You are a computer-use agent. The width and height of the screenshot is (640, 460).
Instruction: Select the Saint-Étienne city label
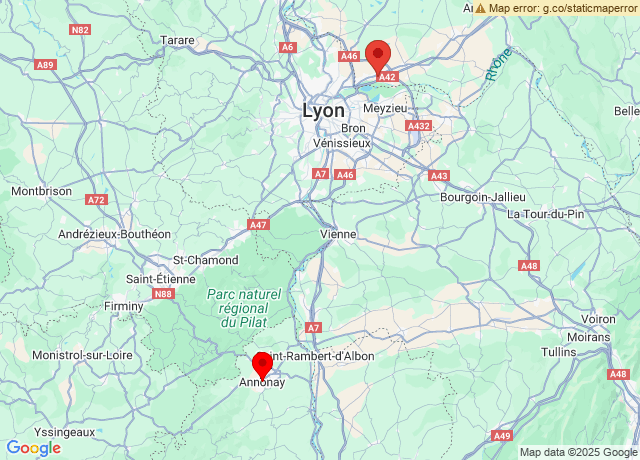[x=161, y=279]
